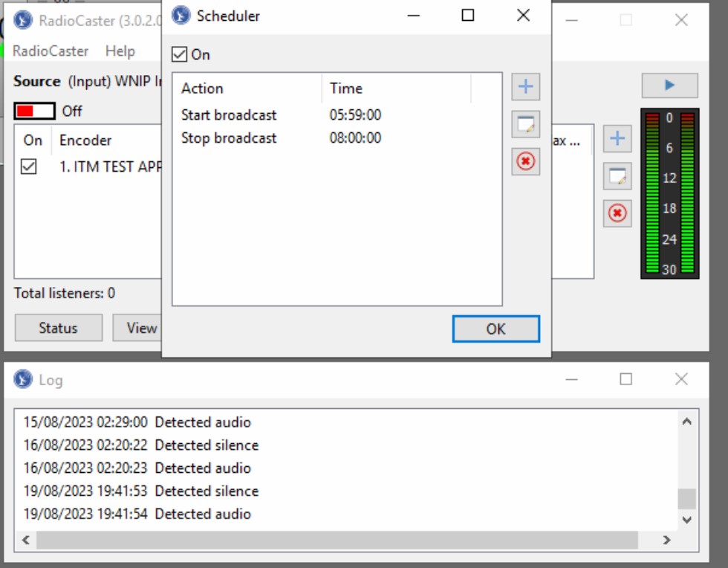Click the Log window app icon
Viewport: 728px width, 568px height.
point(23,379)
